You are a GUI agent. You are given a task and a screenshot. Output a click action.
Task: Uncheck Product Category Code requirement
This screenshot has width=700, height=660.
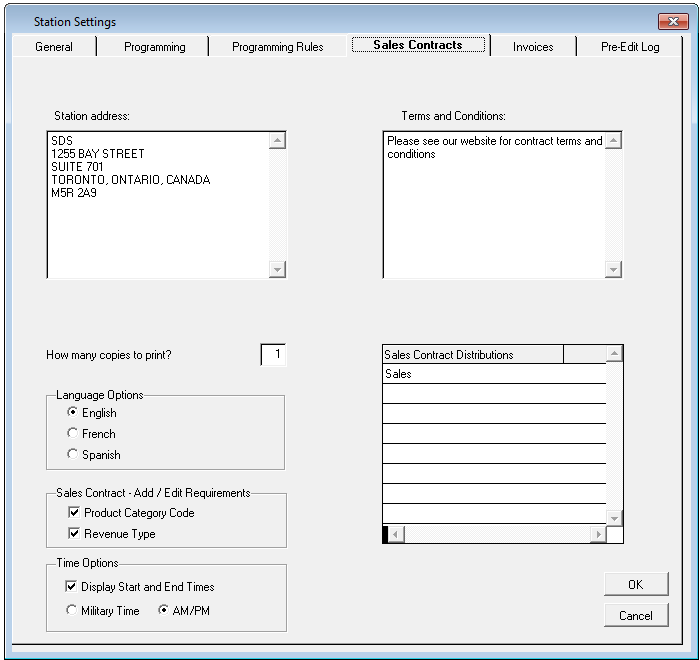(72, 513)
